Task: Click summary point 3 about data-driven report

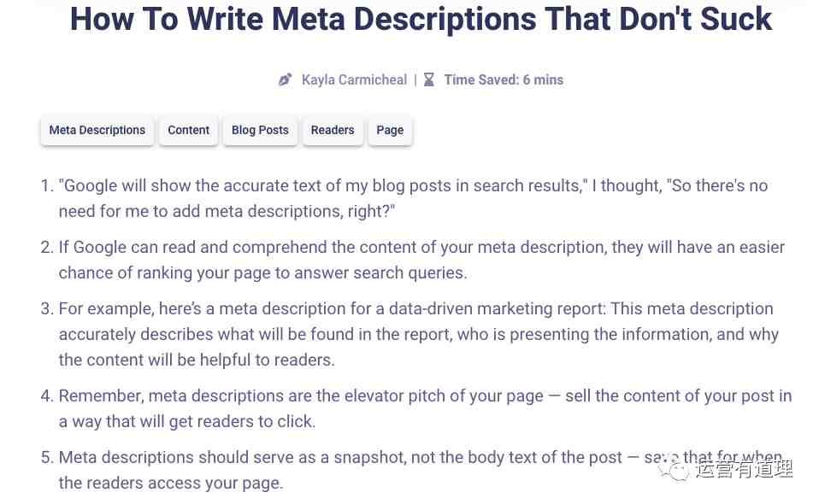Action: tap(418, 334)
